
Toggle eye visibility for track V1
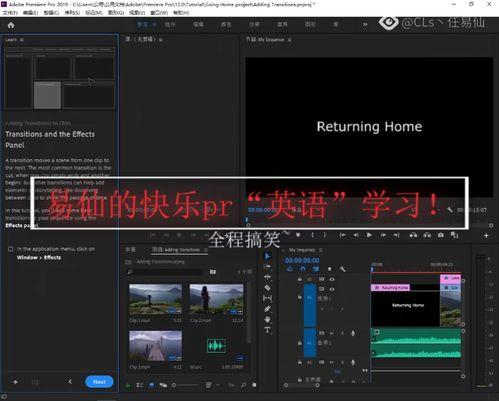coord(332,289)
